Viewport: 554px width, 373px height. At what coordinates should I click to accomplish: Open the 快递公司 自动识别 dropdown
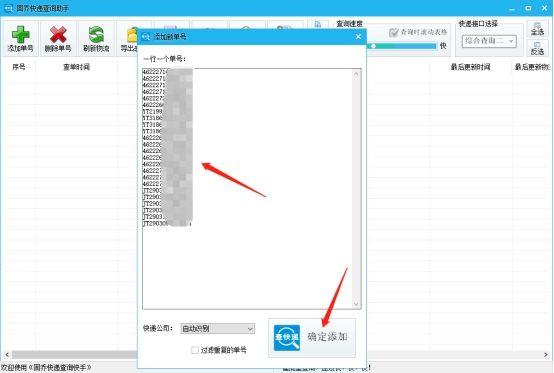tap(218, 328)
